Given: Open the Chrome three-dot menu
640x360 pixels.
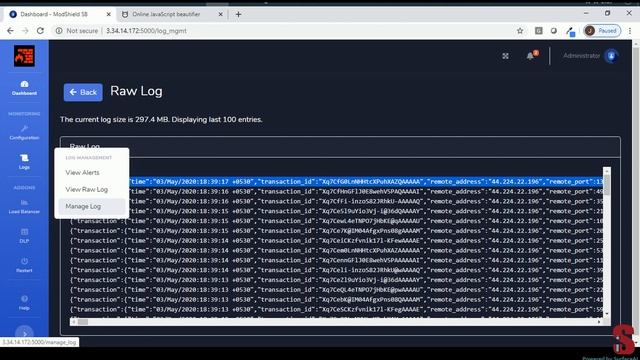Looking at the screenshot, I should click(x=630, y=31).
